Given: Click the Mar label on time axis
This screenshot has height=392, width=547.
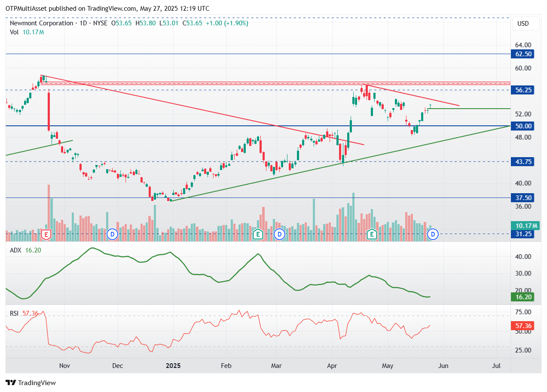Looking at the screenshot, I should click(276, 366).
